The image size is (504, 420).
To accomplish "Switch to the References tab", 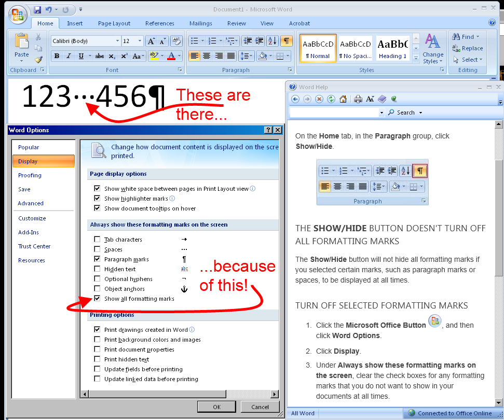I will click(160, 23).
